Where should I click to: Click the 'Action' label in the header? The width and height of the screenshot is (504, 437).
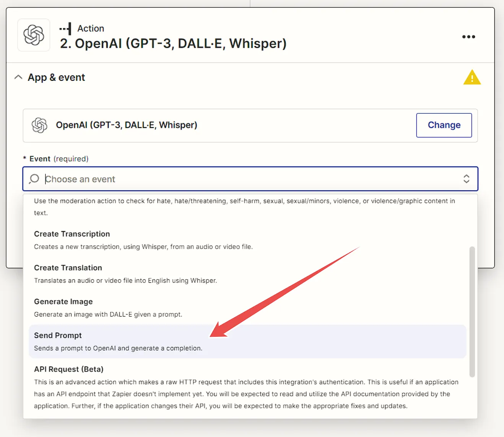click(x=91, y=28)
